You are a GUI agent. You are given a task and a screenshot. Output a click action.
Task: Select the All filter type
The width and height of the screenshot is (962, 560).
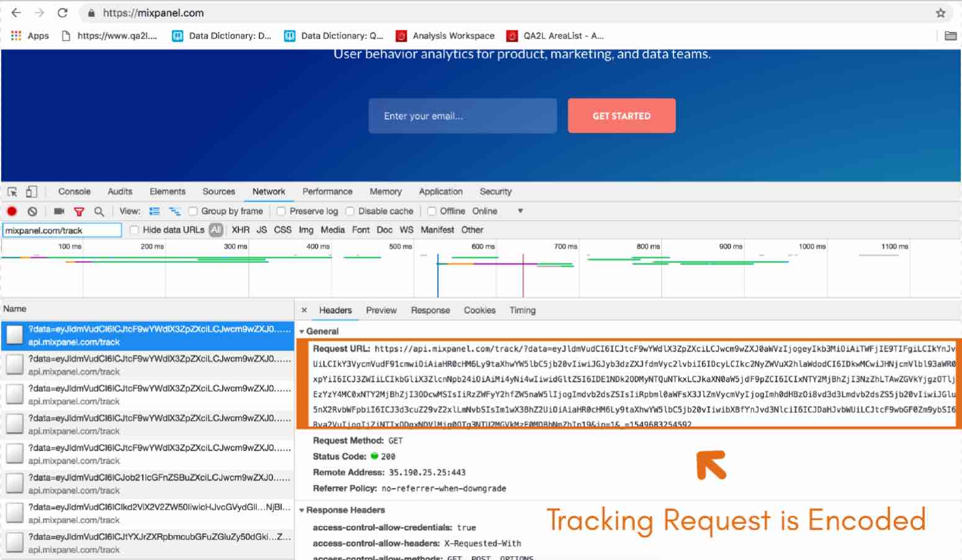[215, 230]
